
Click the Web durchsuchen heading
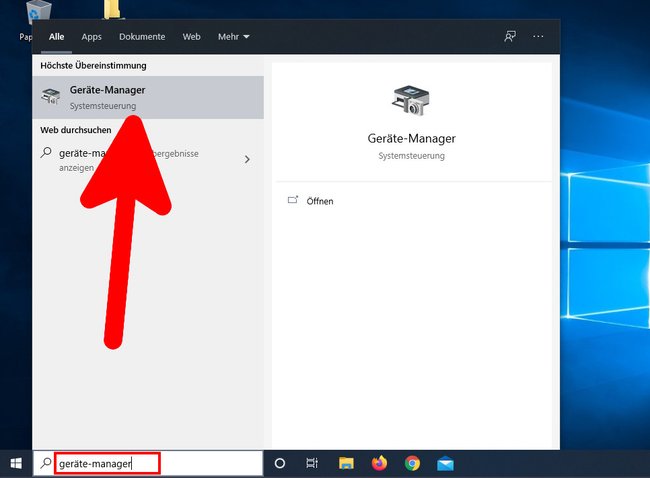click(x=76, y=130)
